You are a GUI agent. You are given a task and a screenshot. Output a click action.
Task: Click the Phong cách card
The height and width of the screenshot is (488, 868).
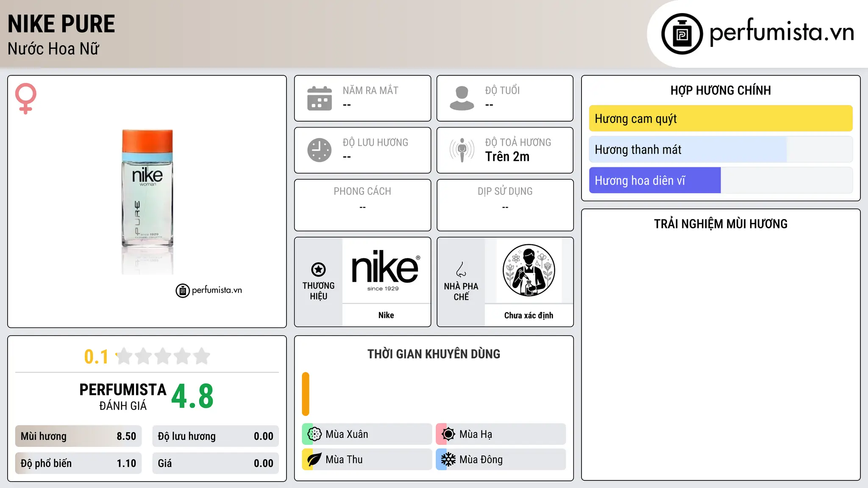click(362, 205)
